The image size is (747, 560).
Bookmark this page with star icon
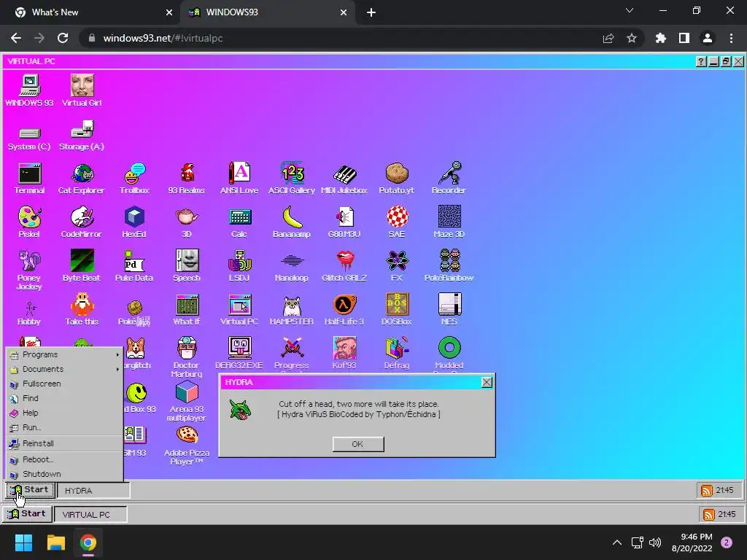[x=632, y=38]
